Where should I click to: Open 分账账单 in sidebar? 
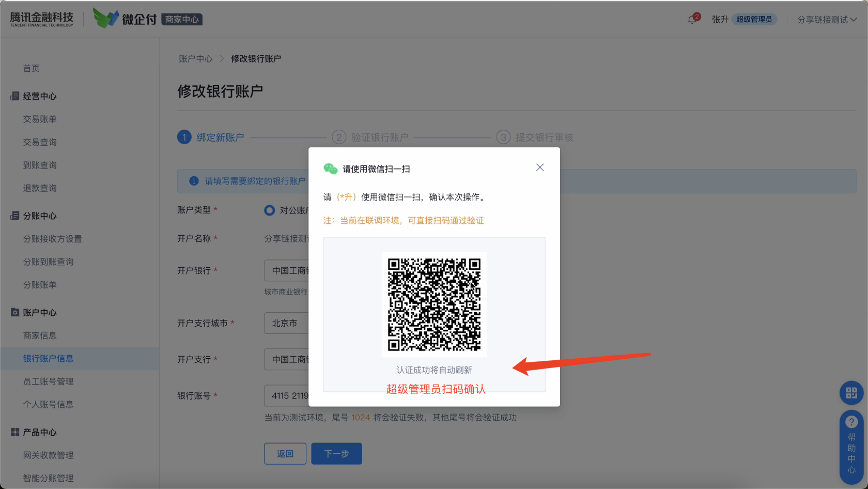click(40, 285)
